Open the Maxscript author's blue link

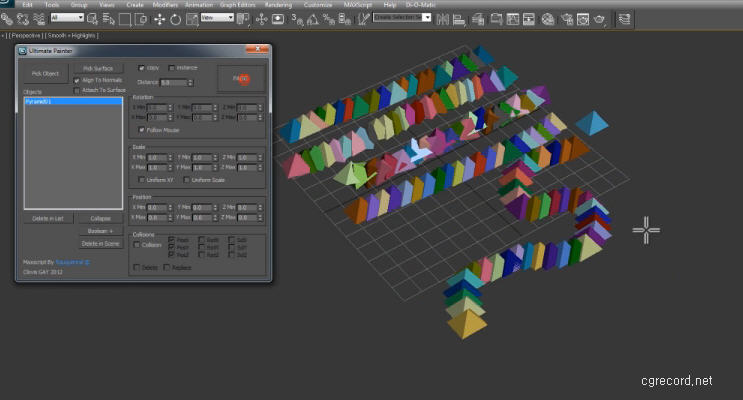tap(72, 262)
